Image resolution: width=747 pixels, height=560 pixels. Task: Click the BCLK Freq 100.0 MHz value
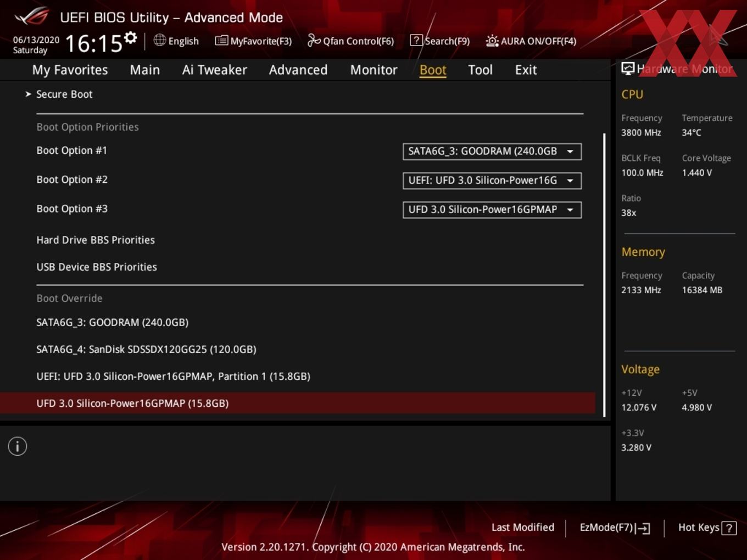642,172
